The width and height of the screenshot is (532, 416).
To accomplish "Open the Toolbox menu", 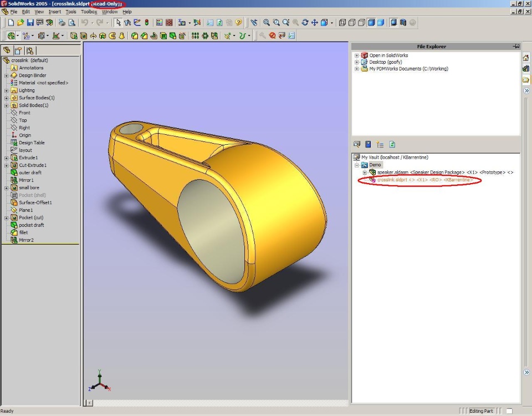I will pyautogui.click(x=89, y=12).
